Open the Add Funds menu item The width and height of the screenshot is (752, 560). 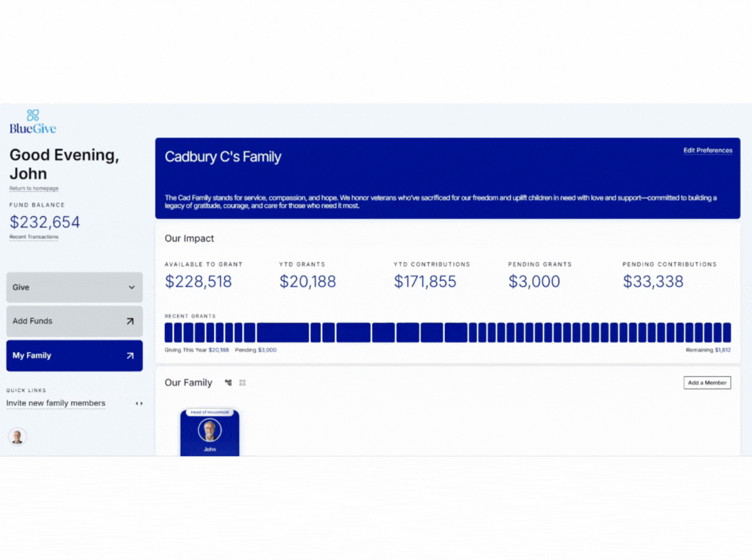(32, 321)
